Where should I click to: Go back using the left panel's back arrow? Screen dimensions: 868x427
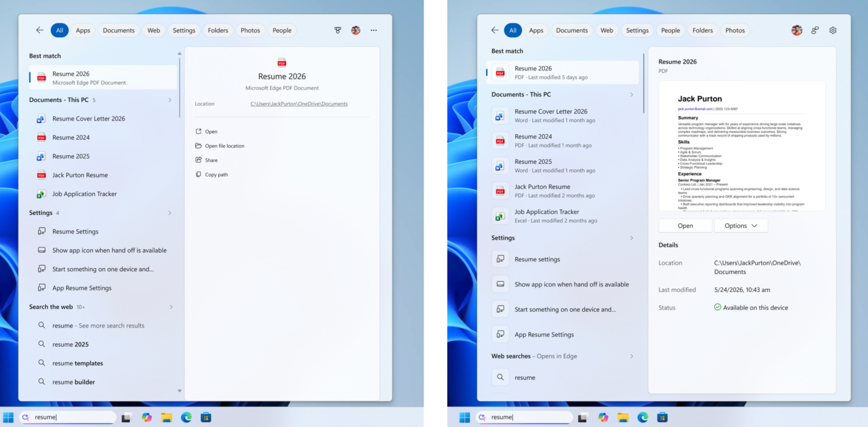tap(40, 30)
